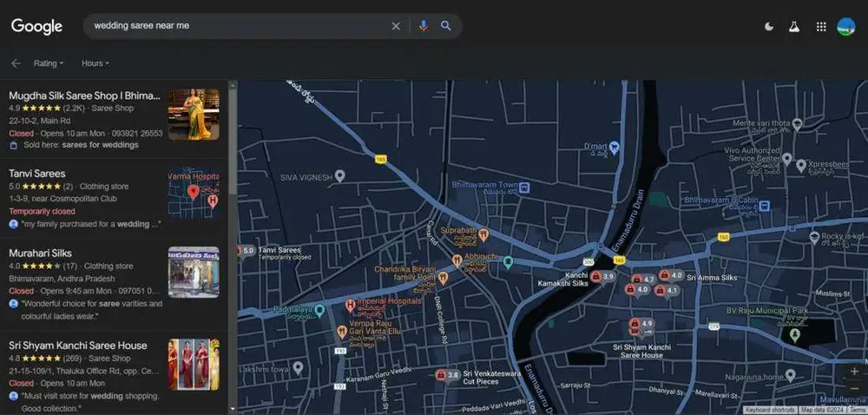Zoom in the map with plus button
Viewport: 868px width, 415px height.
855,372
